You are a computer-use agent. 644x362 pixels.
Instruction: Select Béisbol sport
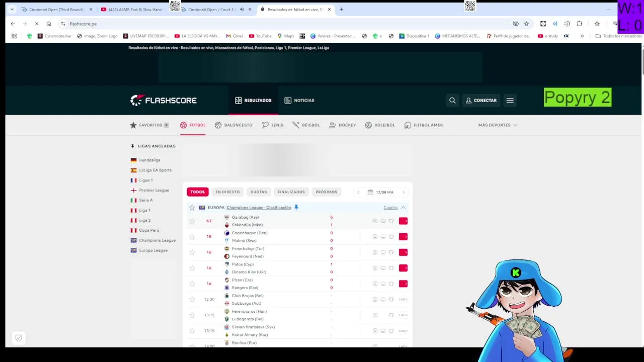pyautogui.click(x=306, y=125)
